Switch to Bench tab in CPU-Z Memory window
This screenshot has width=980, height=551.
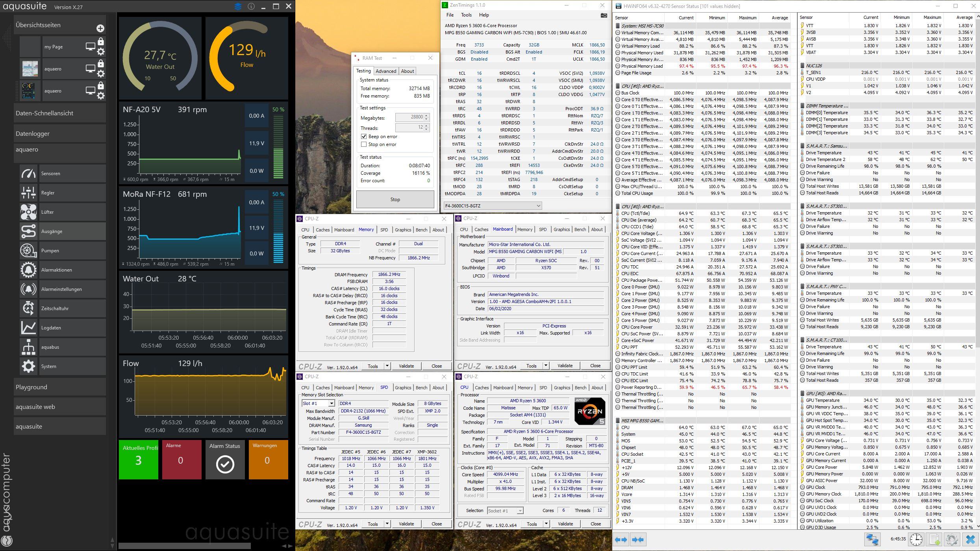[421, 230]
